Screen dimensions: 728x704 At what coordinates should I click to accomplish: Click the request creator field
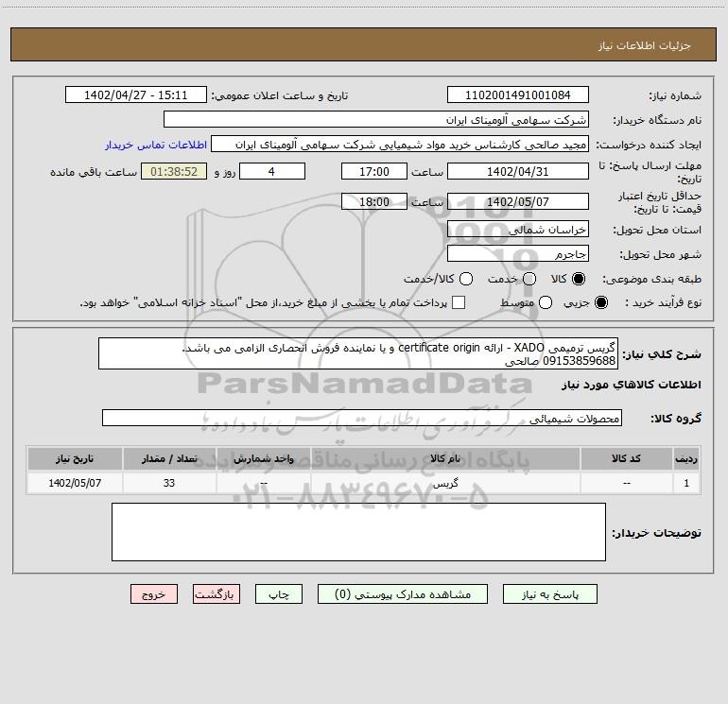tap(400, 144)
